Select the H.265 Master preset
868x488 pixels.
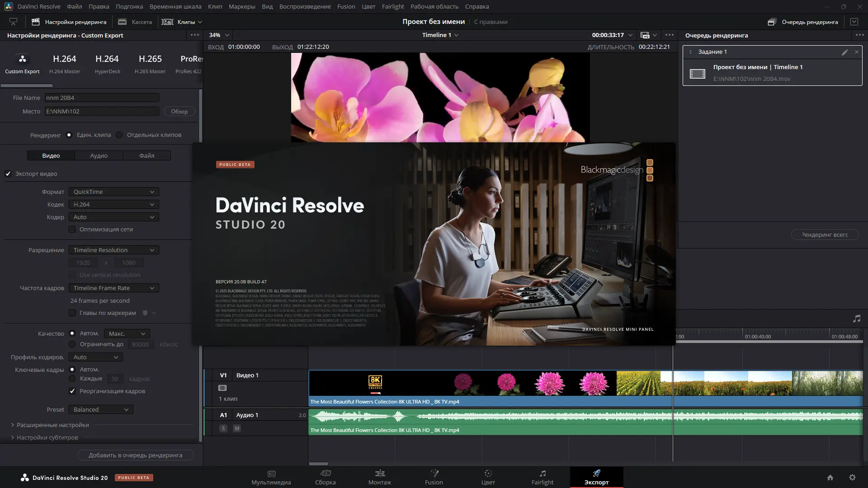pos(150,64)
